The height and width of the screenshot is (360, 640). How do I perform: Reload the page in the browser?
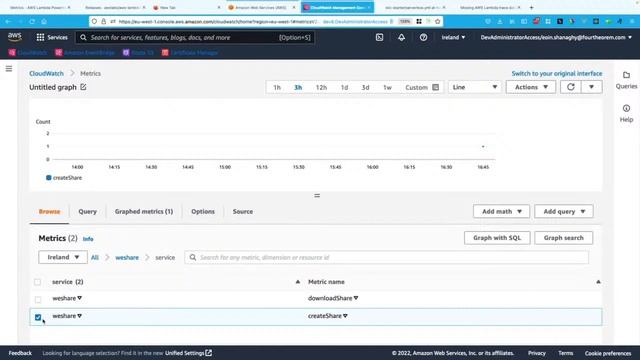[x=32, y=21]
